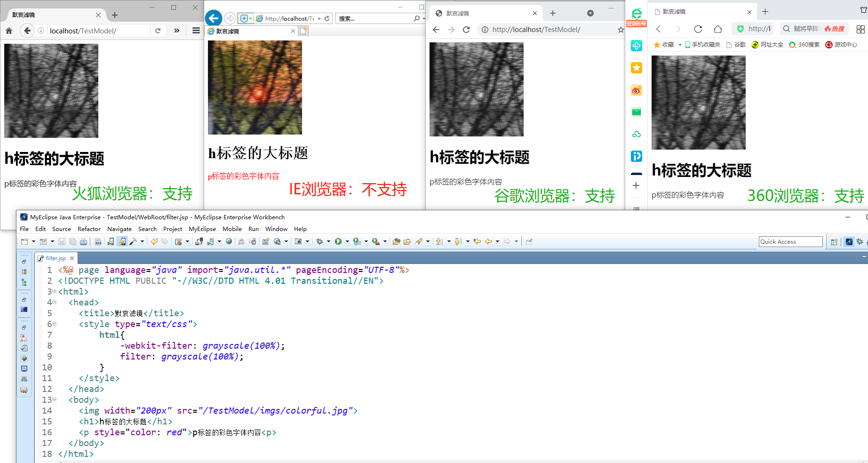Viewport: 868px width, 463px height.
Task: Click the Quick Access search field
Action: pyautogui.click(x=790, y=241)
